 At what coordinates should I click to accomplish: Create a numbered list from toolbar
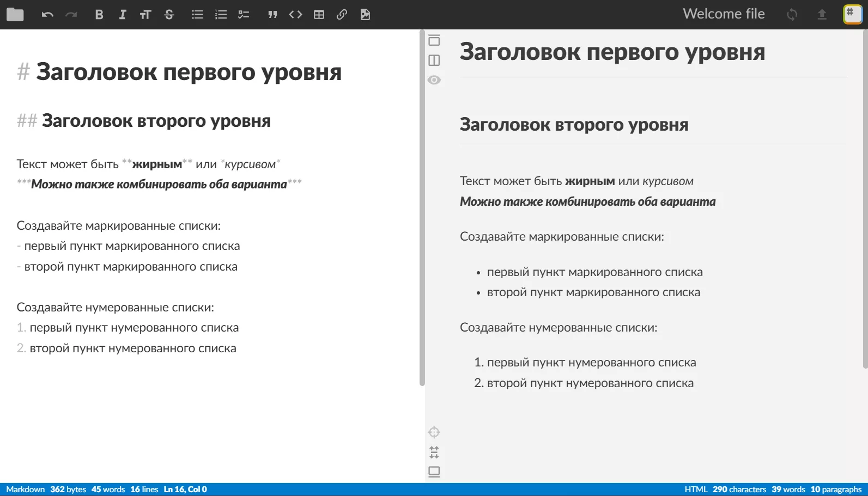[x=221, y=15]
